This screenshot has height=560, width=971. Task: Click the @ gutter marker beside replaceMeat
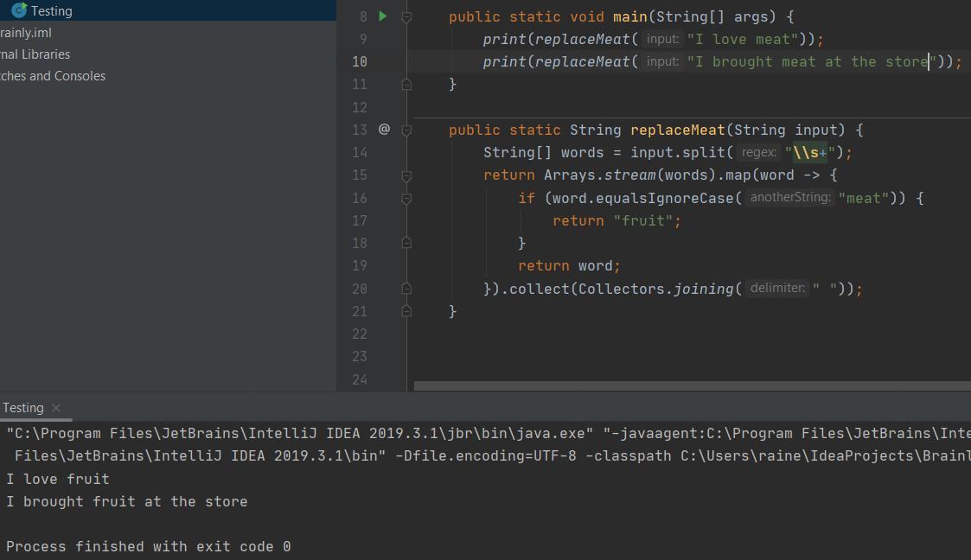[x=384, y=130]
